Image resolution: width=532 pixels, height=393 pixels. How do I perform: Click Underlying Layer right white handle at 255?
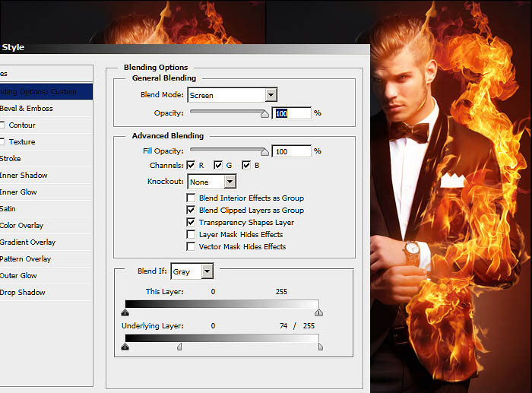click(x=321, y=347)
